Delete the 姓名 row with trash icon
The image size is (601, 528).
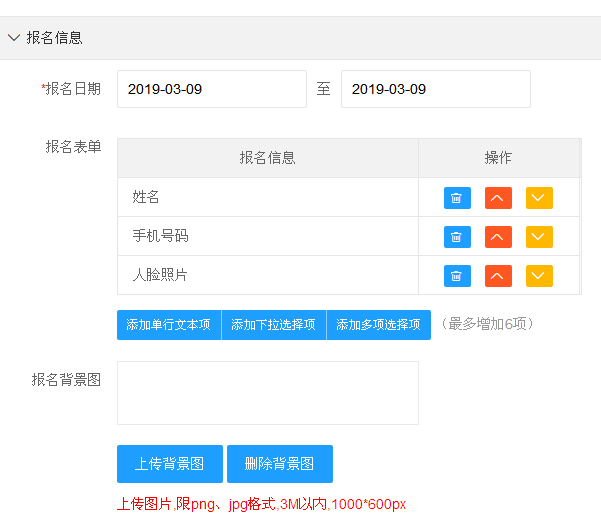click(x=457, y=198)
